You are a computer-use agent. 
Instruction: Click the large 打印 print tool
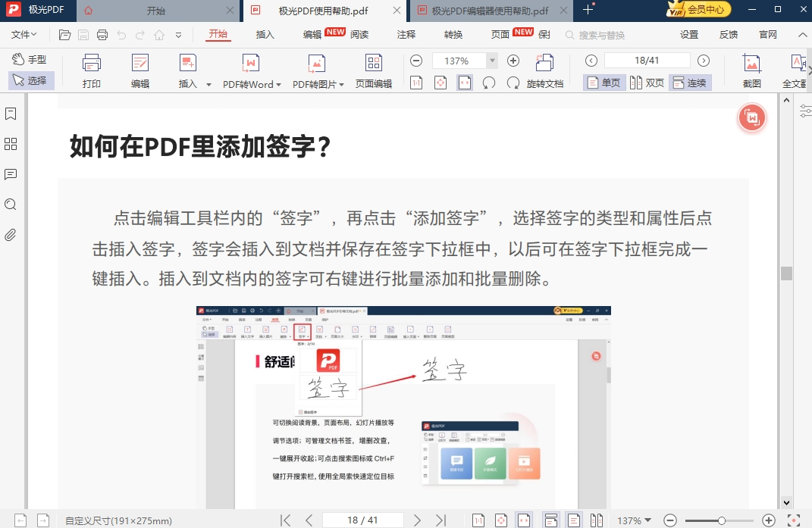point(92,71)
